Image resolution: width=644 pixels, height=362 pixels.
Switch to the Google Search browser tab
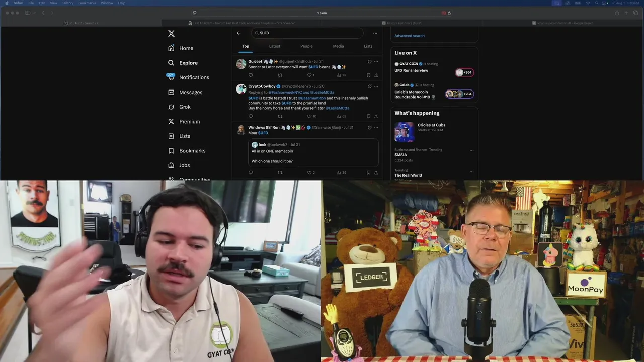563,23
